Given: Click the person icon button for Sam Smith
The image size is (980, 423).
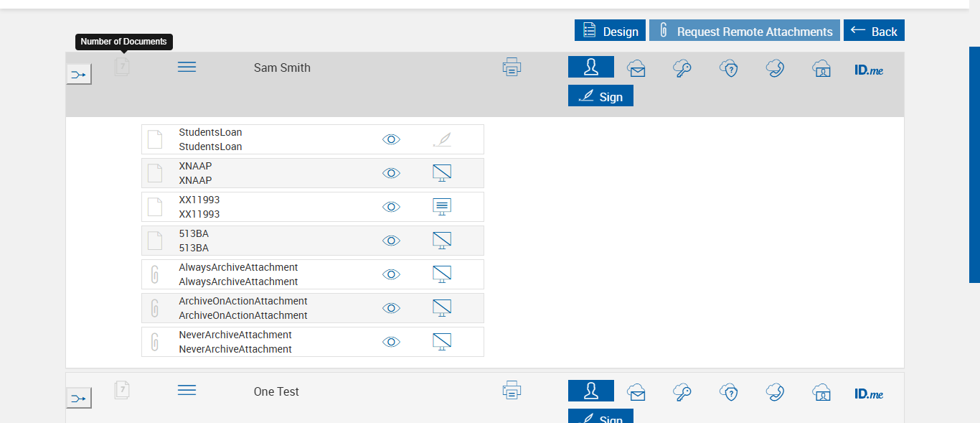Looking at the screenshot, I should [x=590, y=67].
